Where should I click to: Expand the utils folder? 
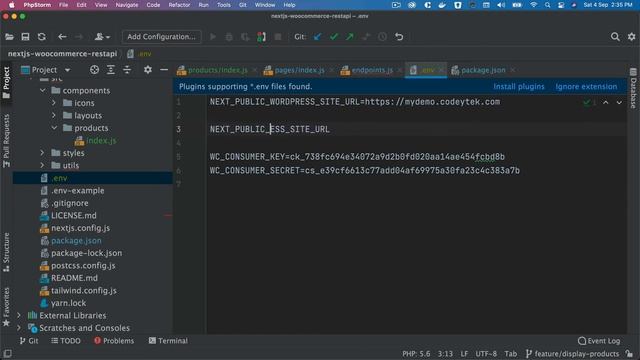[x=42, y=165]
